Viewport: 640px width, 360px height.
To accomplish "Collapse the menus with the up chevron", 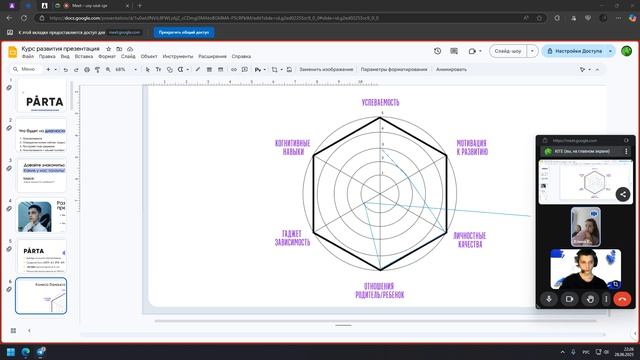I will click(597, 70).
